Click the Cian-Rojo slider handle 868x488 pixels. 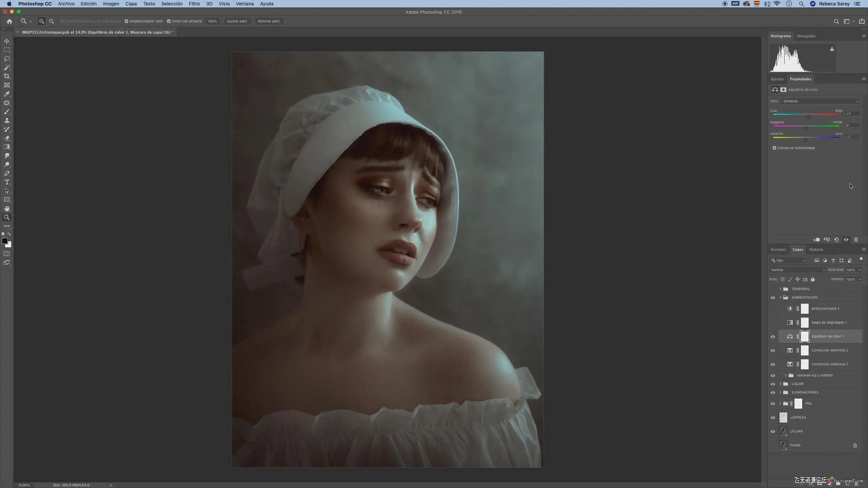point(808,117)
